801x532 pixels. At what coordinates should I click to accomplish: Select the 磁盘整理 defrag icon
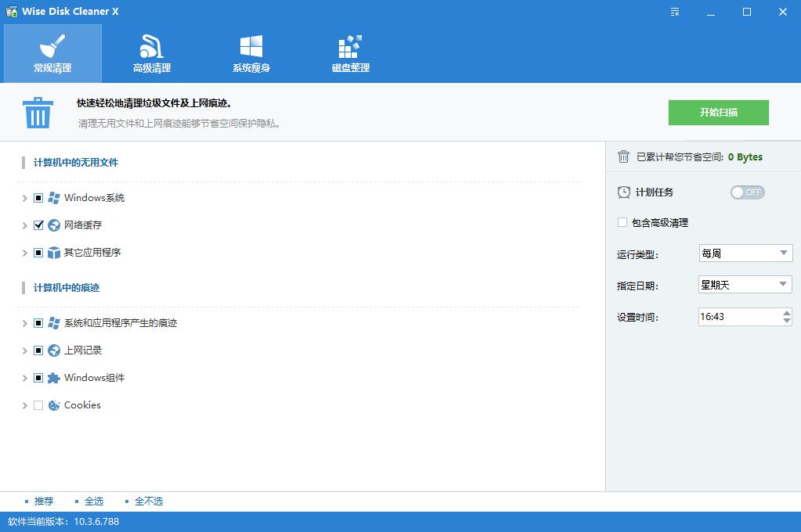click(x=349, y=45)
